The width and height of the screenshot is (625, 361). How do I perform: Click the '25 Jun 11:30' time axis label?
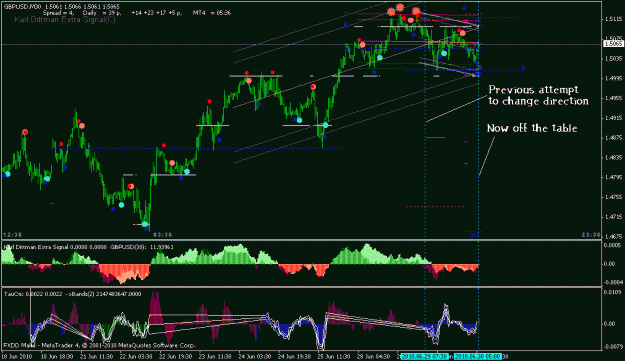pyautogui.click(x=334, y=356)
